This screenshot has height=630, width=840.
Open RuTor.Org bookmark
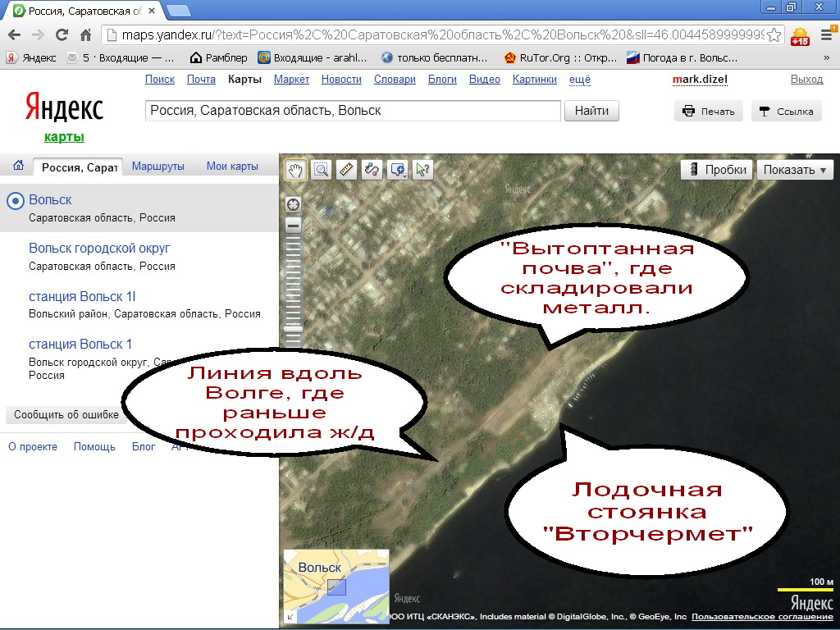560,58
